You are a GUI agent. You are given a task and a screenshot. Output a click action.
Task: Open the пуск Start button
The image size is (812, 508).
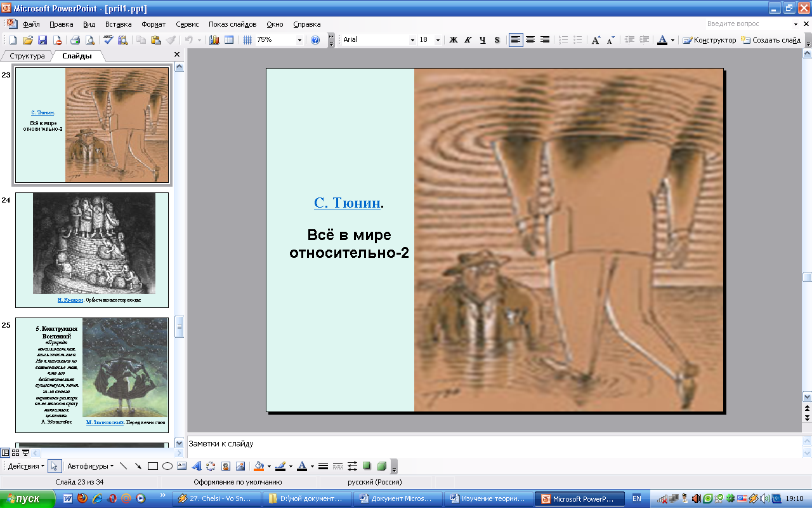[28, 499]
